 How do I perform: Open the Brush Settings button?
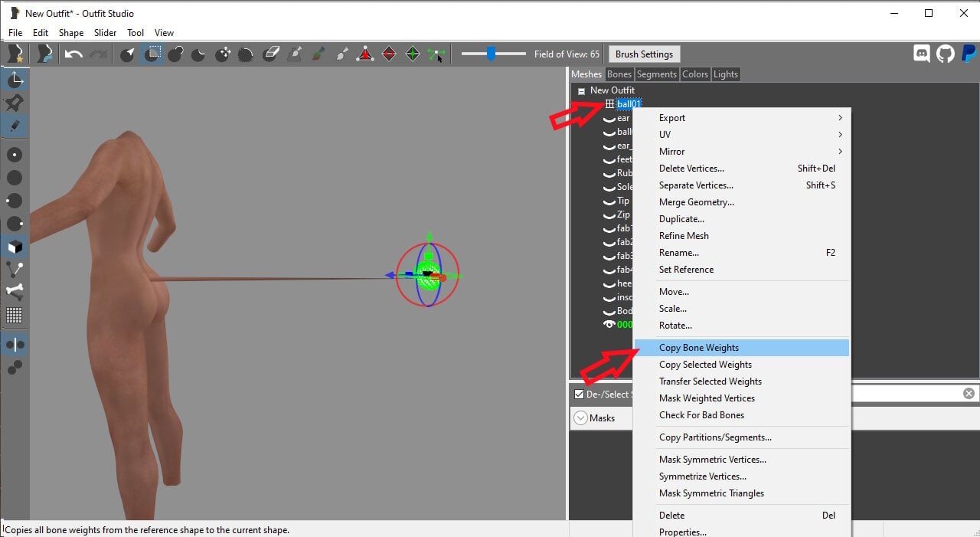(x=644, y=54)
